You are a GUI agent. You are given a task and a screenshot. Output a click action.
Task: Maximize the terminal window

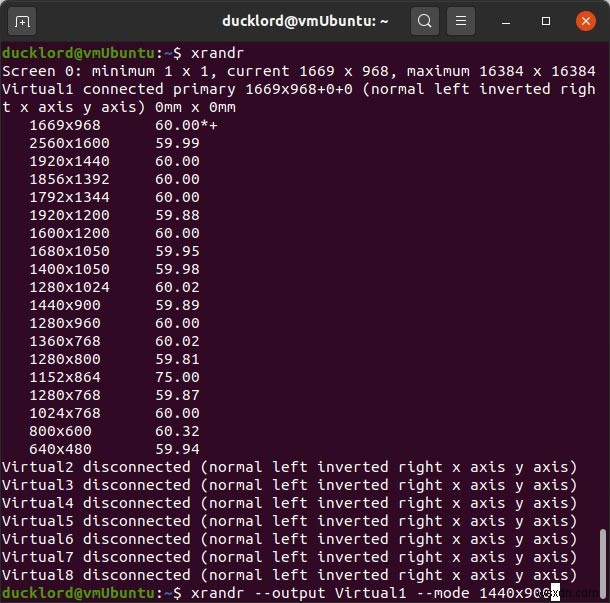click(x=546, y=21)
